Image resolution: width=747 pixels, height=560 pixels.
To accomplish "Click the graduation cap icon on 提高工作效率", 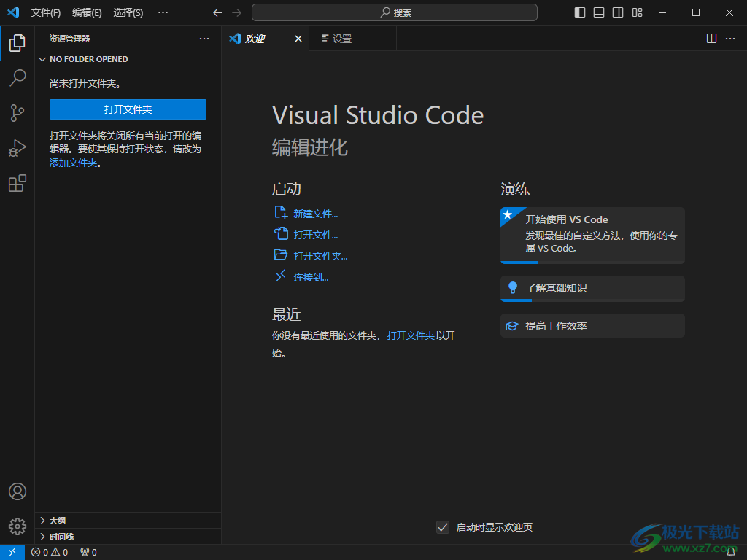I will point(512,326).
